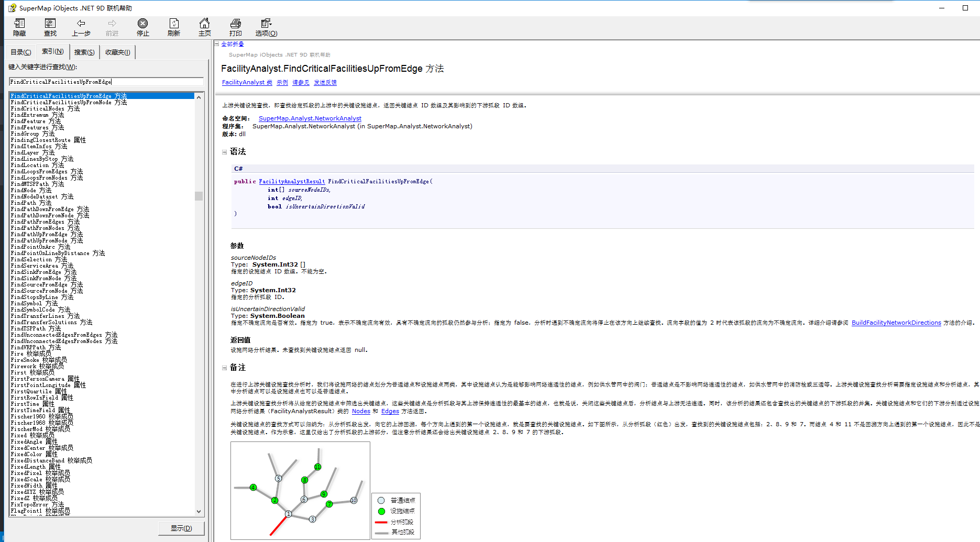Click the index list scrollbar thumb
The height and width of the screenshot is (542, 980).
tap(199, 196)
